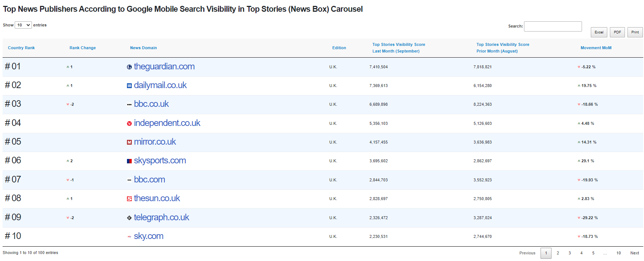
Task: Go to the Previous pagination page
Action: point(527,253)
